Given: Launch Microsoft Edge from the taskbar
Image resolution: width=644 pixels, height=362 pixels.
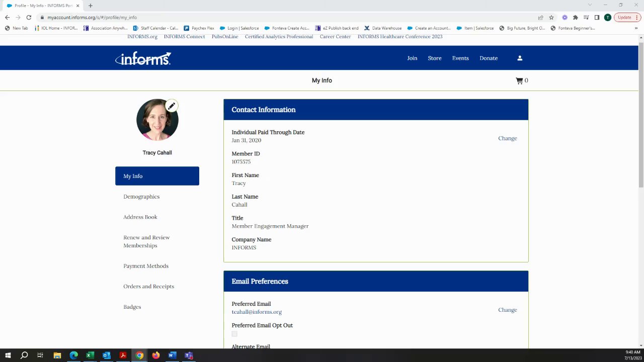Looking at the screenshot, I should point(74,355).
